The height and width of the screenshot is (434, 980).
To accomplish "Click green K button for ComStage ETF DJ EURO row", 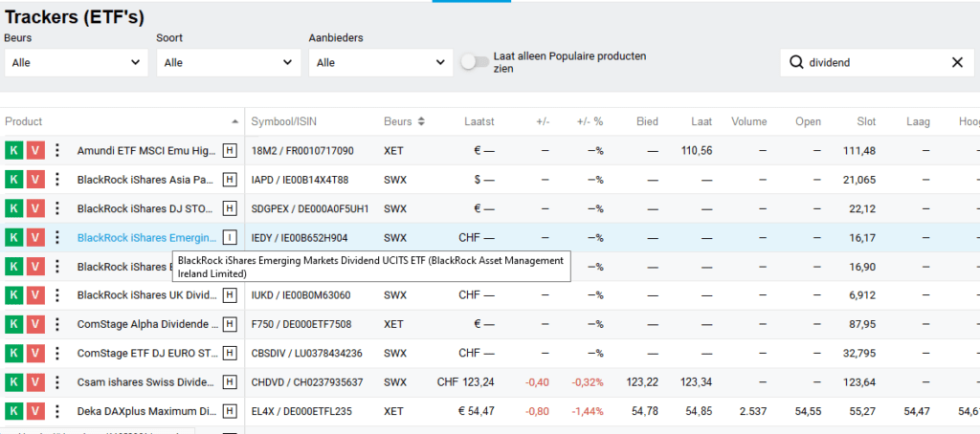I will pos(13,354).
